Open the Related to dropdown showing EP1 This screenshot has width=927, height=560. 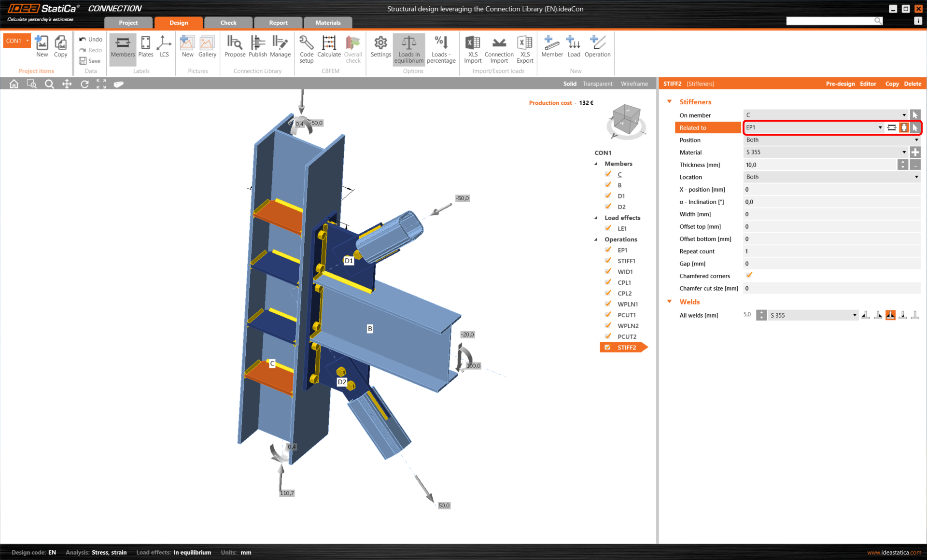[x=880, y=127]
